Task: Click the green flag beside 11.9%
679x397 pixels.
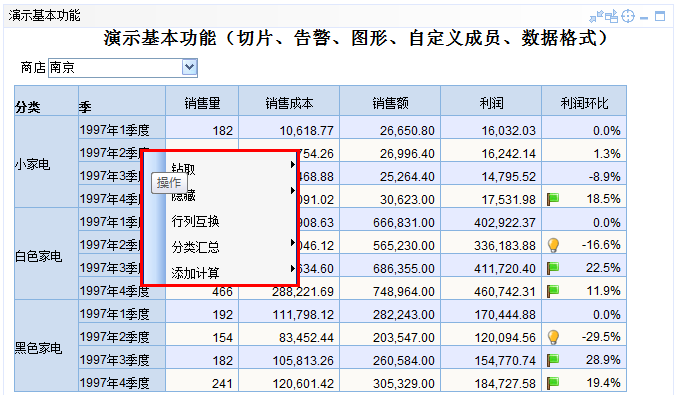Action: tap(553, 291)
